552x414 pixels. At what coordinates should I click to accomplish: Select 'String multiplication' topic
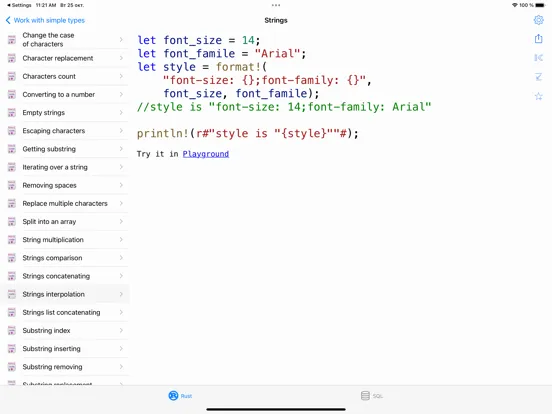pos(65,240)
